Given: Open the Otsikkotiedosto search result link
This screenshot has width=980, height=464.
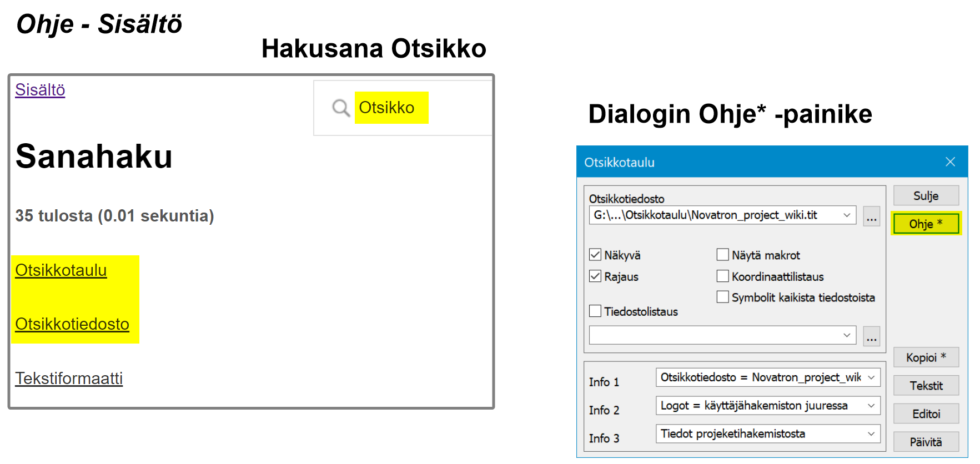Looking at the screenshot, I should tap(72, 324).
